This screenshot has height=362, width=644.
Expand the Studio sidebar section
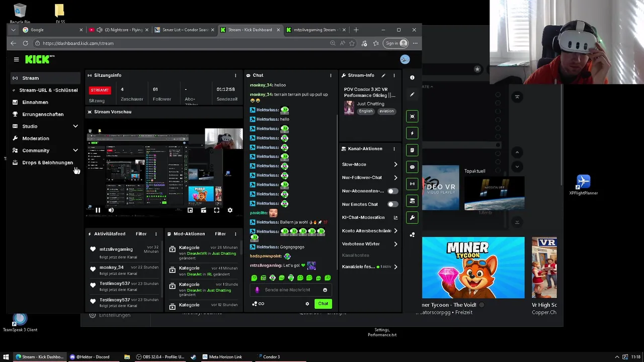point(75,126)
